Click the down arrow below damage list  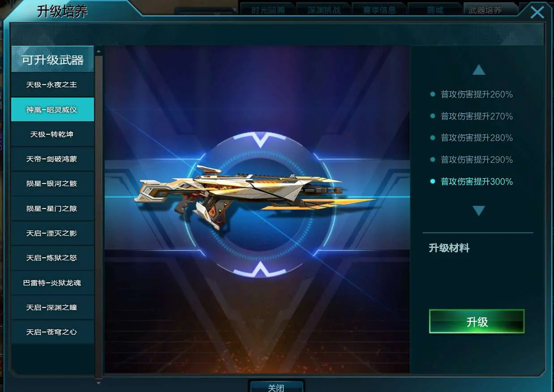point(479,211)
